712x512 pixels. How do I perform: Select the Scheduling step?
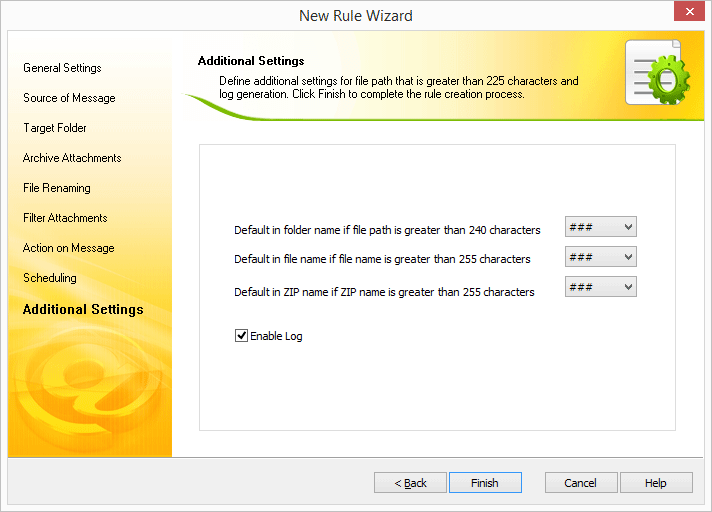(50, 278)
